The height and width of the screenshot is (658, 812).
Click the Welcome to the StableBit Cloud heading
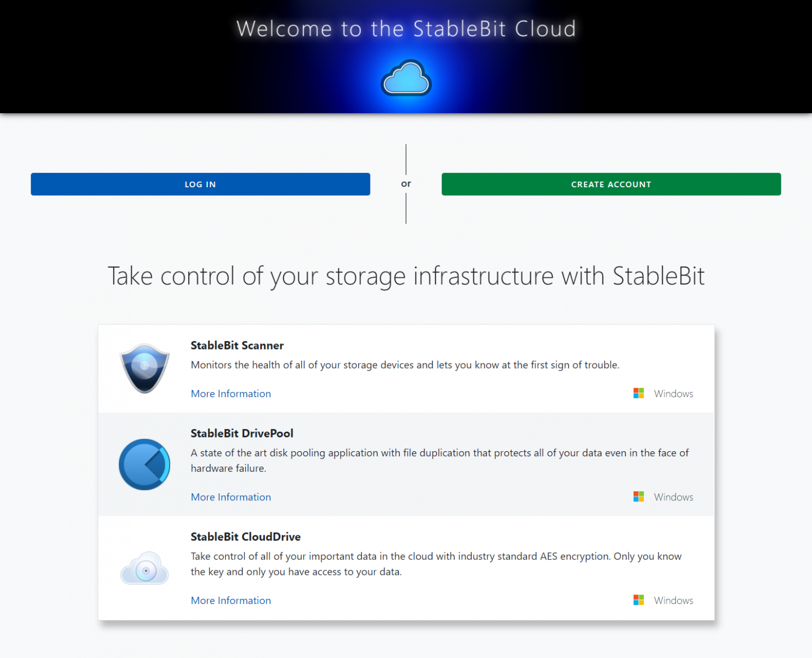(x=406, y=29)
